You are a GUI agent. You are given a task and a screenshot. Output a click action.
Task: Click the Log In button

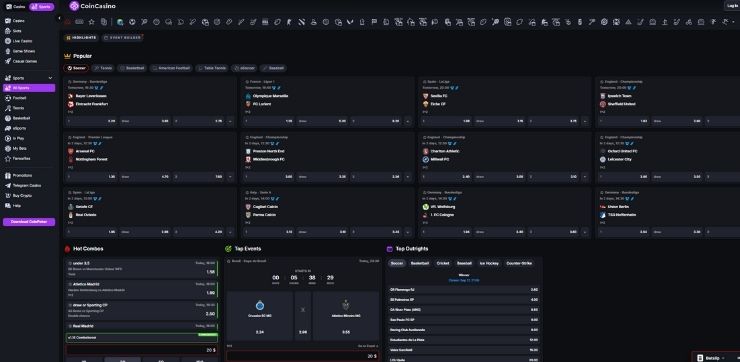pos(733,6)
